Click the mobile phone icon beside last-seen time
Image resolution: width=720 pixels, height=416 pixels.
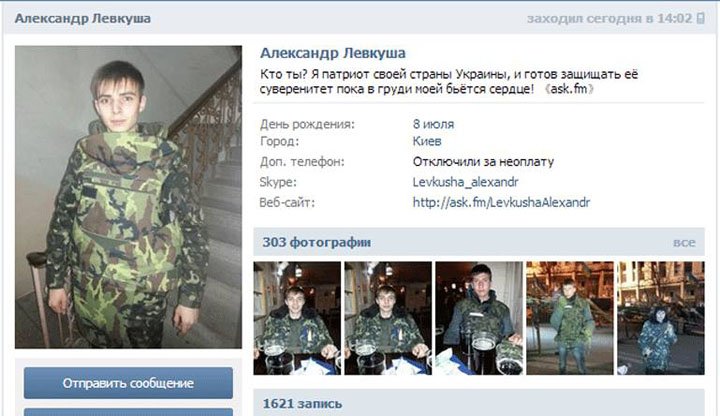(x=700, y=18)
